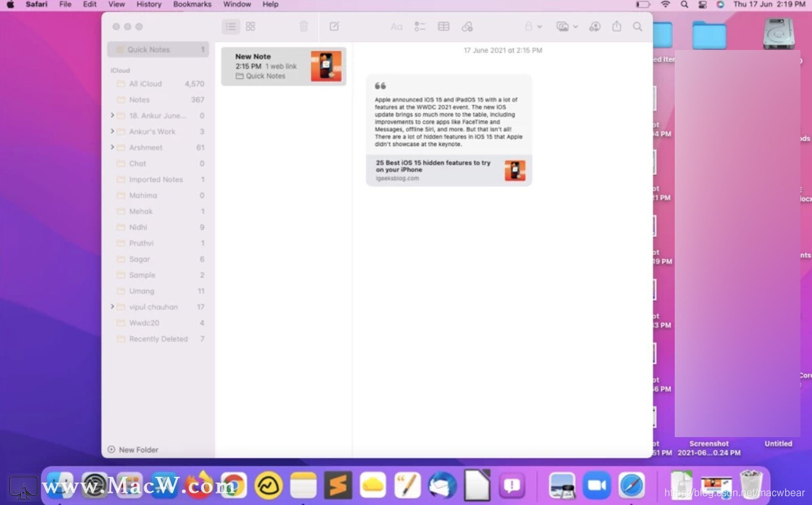Open the Apple menu
The width and height of the screenshot is (812, 505).
coord(10,4)
